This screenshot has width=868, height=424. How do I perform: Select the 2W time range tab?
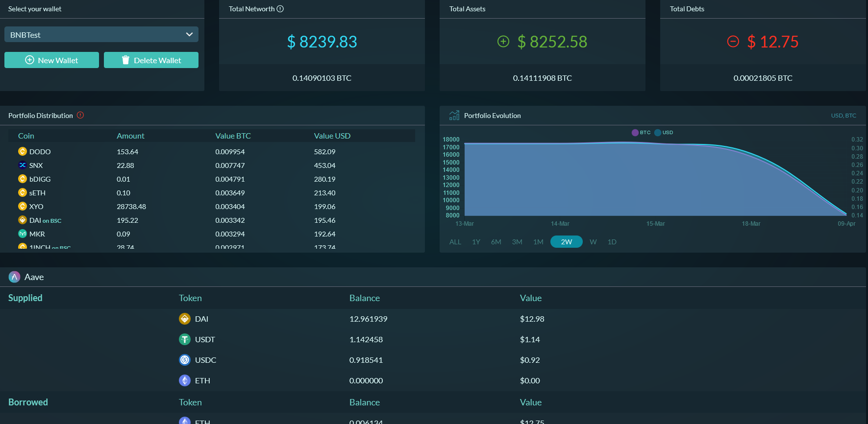(567, 242)
